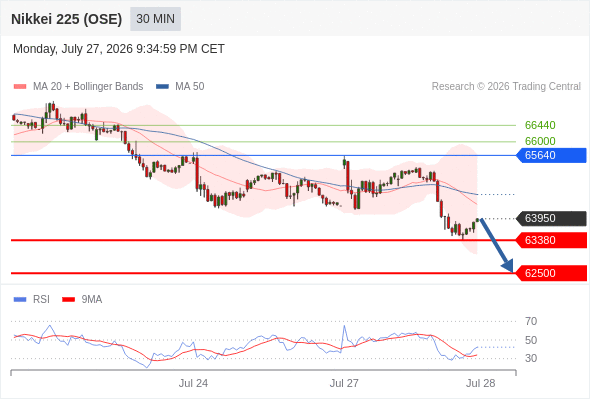The image size is (590, 400).
Task: Select the 63380 support price label
Action: (551, 240)
